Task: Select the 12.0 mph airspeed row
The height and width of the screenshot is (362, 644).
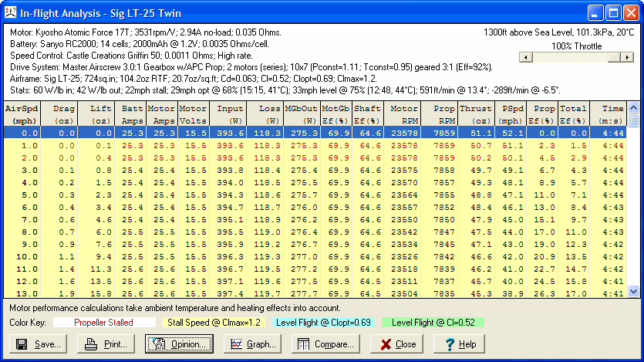Action: click(315, 282)
